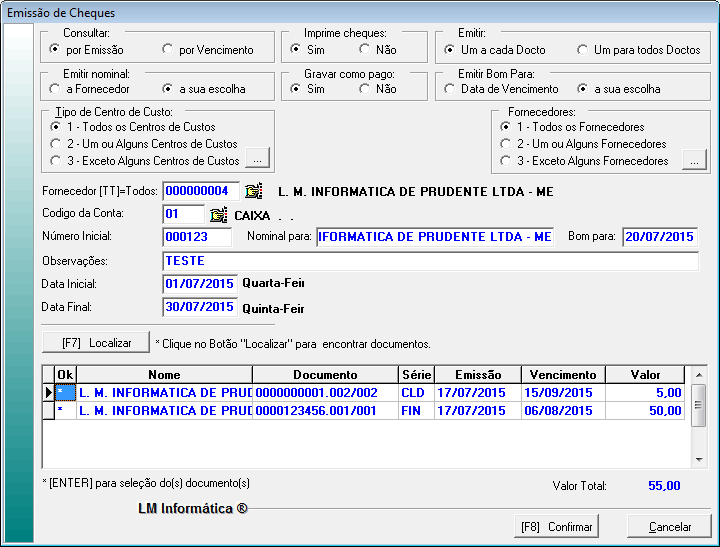Image resolution: width=720 pixels, height=547 pixels.
Task: Click the Data Inicial date field
Action: 200,283
